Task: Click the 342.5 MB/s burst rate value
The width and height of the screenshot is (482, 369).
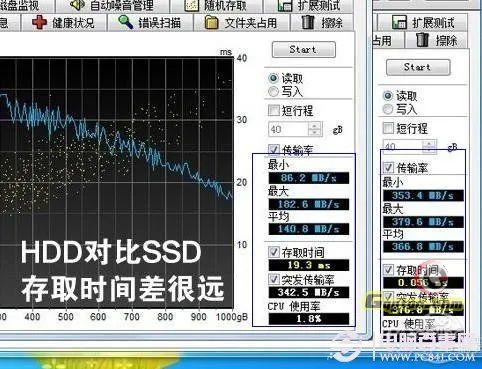Action: (x=309, y=292)
